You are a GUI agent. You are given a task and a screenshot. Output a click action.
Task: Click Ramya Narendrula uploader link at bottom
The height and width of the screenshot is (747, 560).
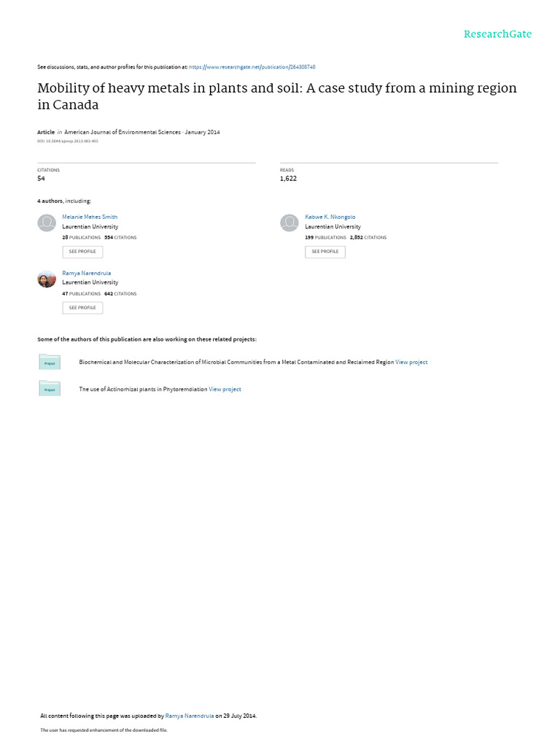pos(190,716)
